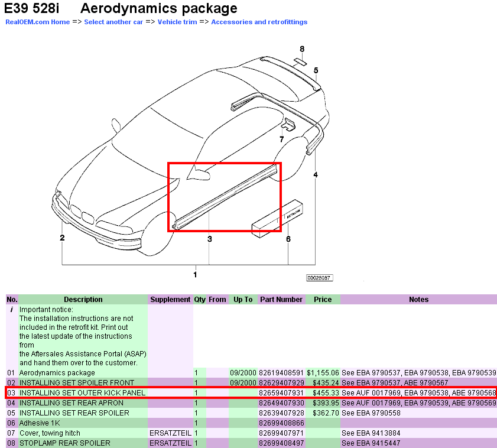Image resolution: width=497 pixels, height=448 pixels.
Task: Click the Part Number column header
Action: click(281, 300)
